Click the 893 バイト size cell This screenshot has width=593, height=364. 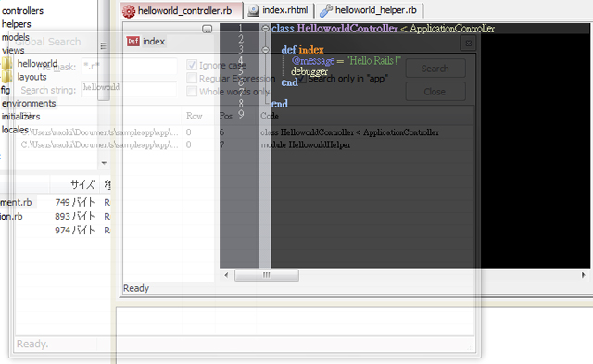(x=75, y=216)
